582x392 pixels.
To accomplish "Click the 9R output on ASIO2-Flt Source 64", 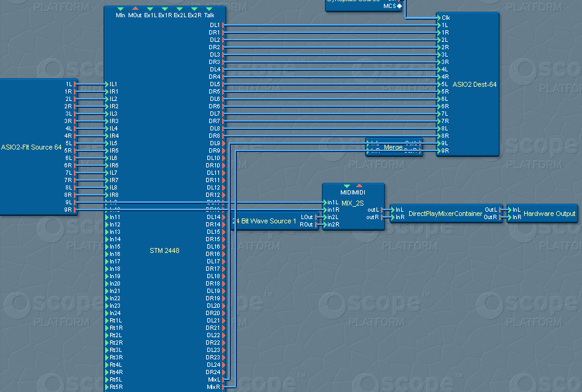I will [75, 210].
